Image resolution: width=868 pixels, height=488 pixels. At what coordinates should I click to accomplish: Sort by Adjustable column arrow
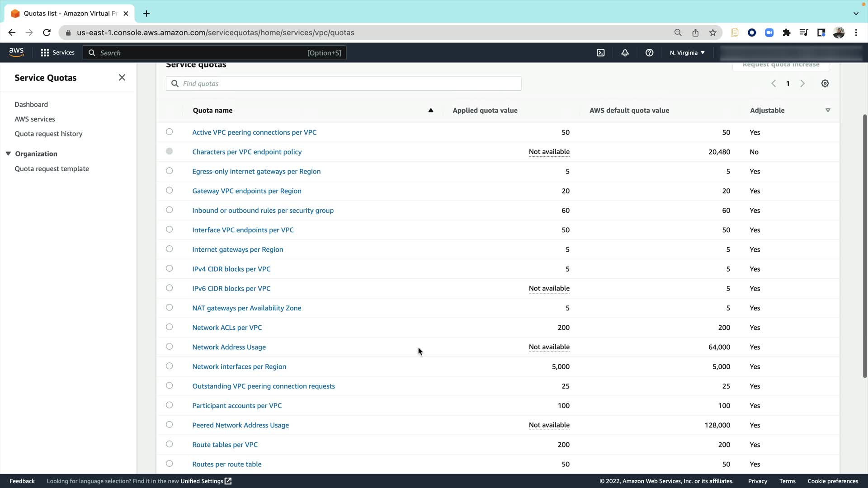click(828, 110)
